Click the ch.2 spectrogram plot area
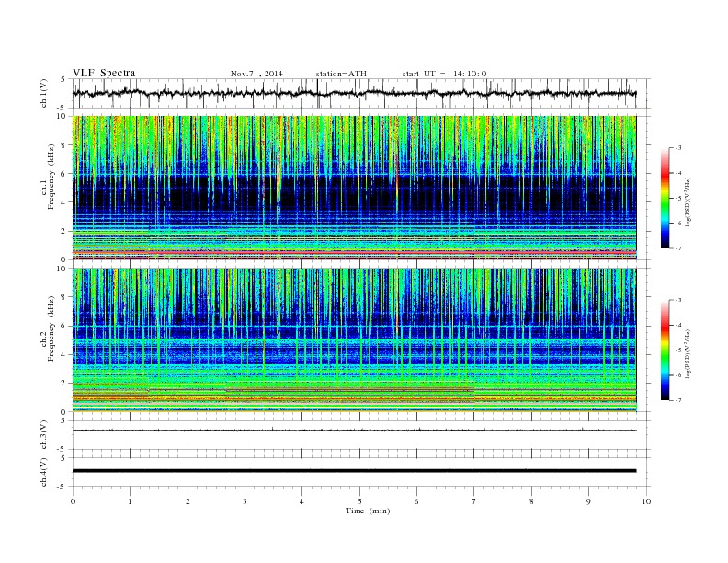 pos(354,340)
